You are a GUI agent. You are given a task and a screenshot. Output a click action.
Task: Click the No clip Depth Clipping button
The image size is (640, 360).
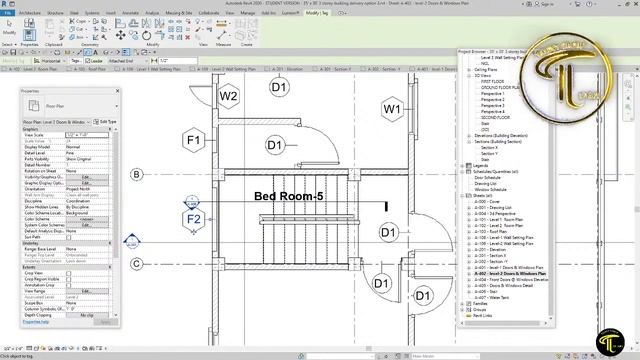(x=87, y=315)
